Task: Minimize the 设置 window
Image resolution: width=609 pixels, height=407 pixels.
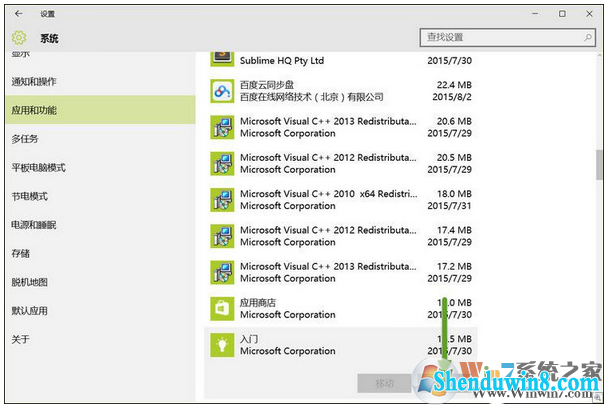Action: (535, 14)
